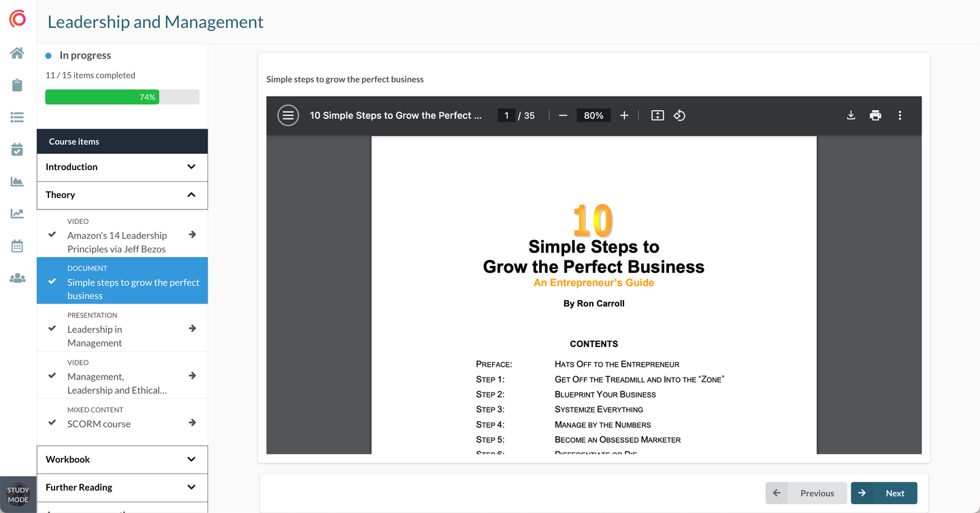The width and height of the screenshot is (980, 513).
Task: Zoom out of the PDF
Action: (563, 116)
